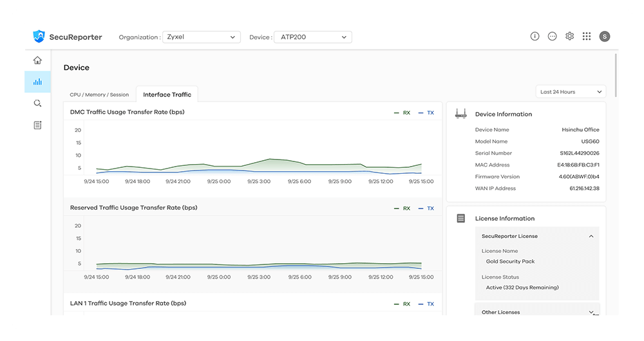The image size is (644, 341).
Task: Click the License Information heading
Action: click(505, 219)
